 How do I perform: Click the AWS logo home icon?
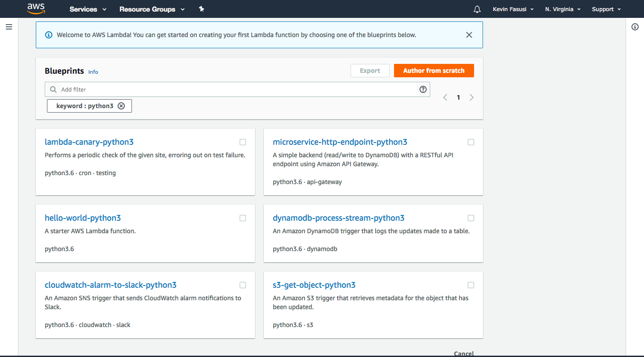point(36,8)
